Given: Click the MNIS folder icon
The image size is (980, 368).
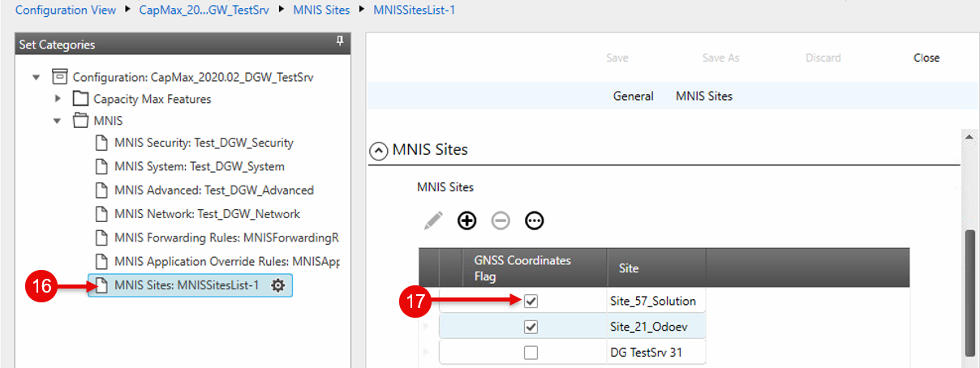Looking at the screenshot, I should (x=80, y=121).
